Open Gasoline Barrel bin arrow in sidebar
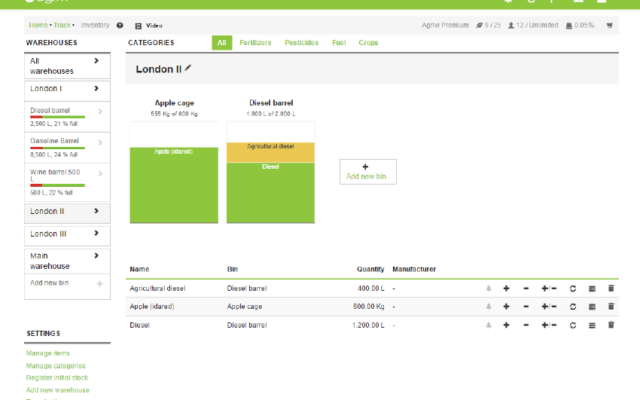The width and height of the screenshot is (640, 400). [100, 142]
